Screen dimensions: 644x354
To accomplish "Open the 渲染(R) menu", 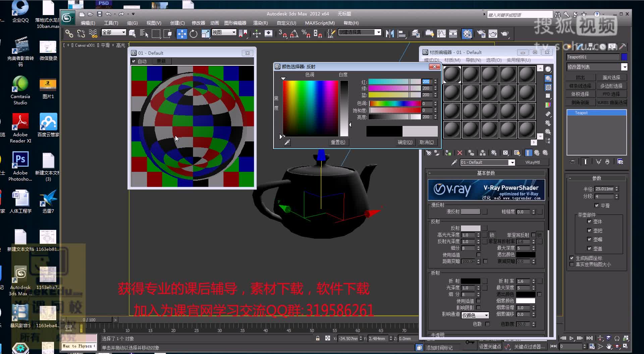I will click(x=260, y=23).
